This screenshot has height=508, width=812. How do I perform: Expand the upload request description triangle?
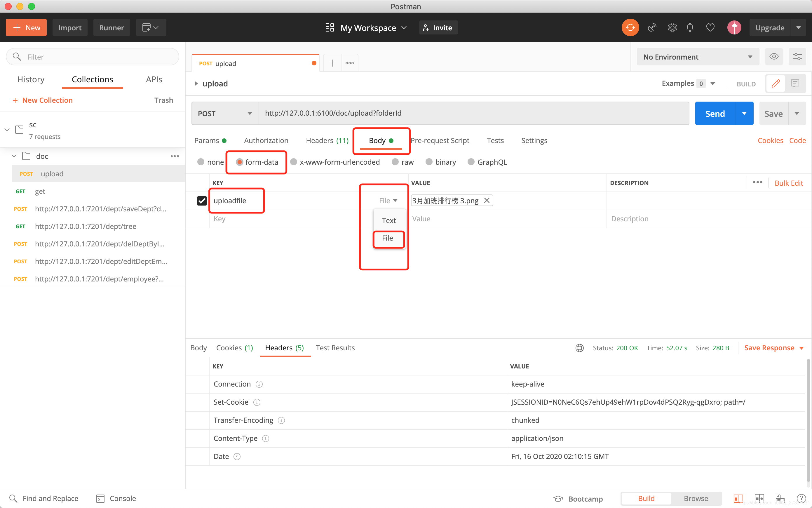click(196, 83)
